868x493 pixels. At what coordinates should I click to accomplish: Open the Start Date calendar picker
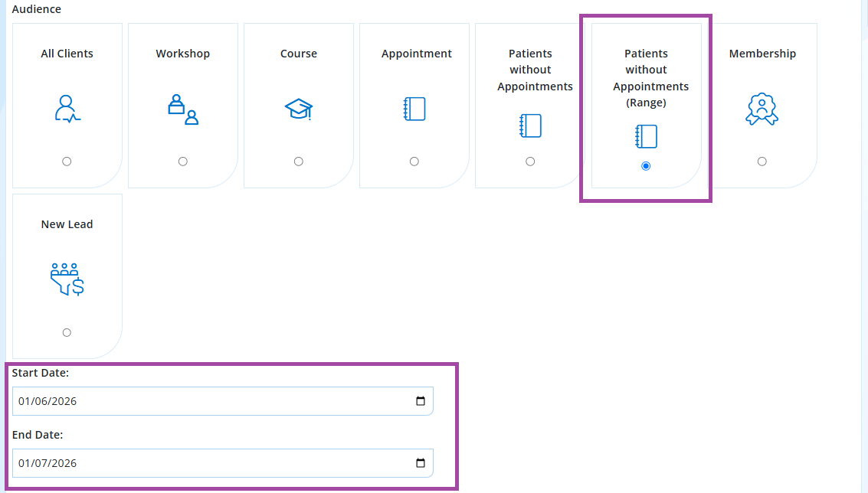point(421,401)
